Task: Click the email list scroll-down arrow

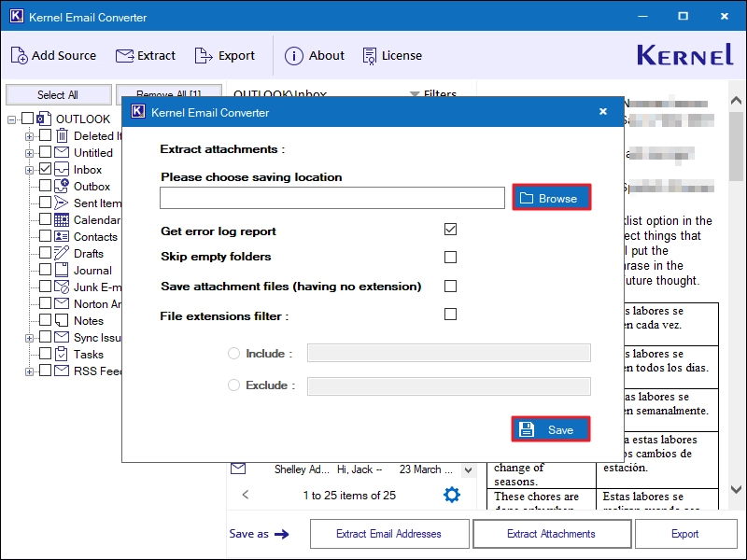Action: [x=469, y=470]
